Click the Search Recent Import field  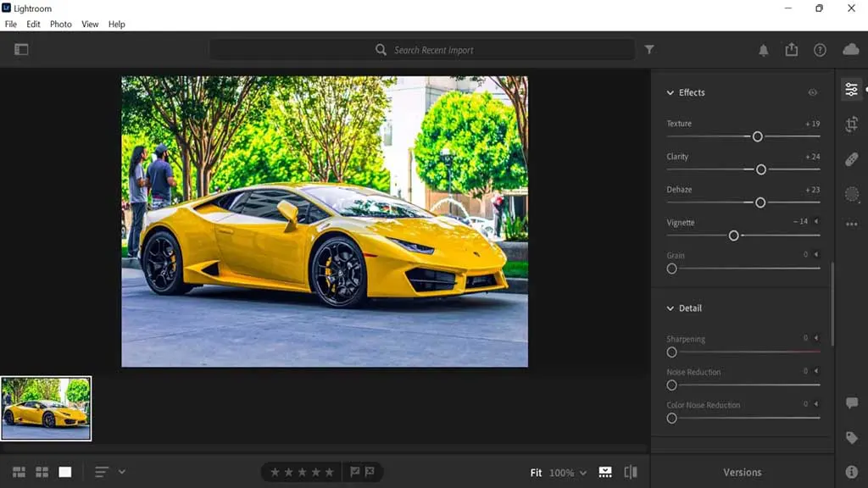pyautogui.click(x=422, y=50)
